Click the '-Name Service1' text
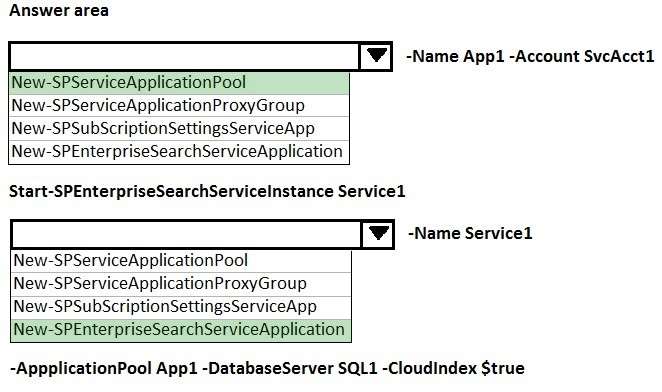Viewport: 662px width, 392px height. (470, 233)
